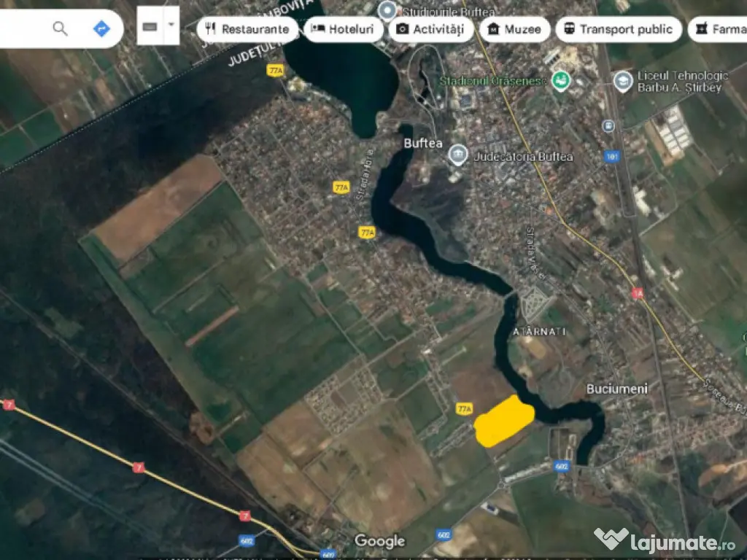Click the Judecătoria Buftea marker
Screen dimensions: 747x560
(458, 155)
